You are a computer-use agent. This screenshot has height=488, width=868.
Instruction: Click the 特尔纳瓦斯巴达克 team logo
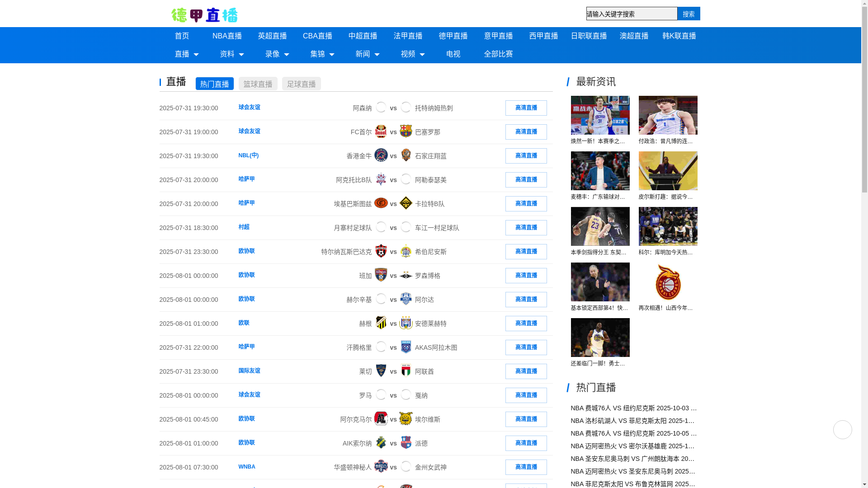pos(381,251)
